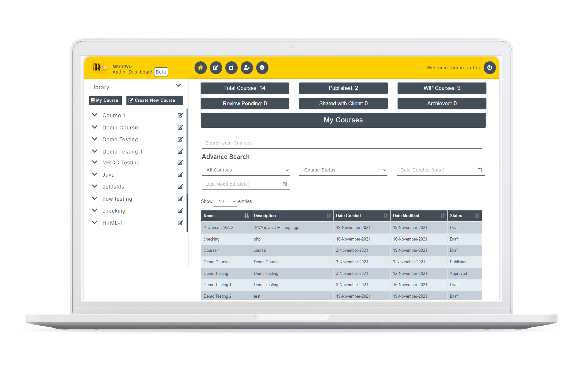
Task: Open the Show entries count selector
Action: [x=225, y=202]
